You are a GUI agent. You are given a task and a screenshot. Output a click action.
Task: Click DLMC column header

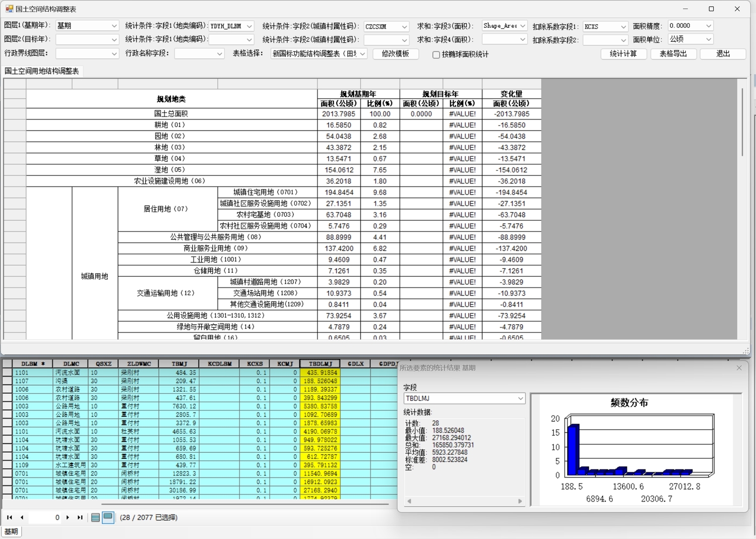pyautogui.click(x=71, y=364)
